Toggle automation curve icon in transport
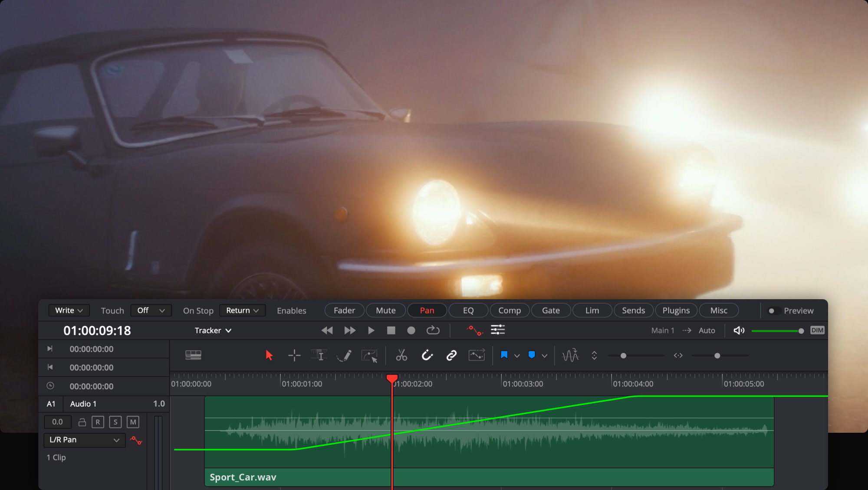 [474, 330]
